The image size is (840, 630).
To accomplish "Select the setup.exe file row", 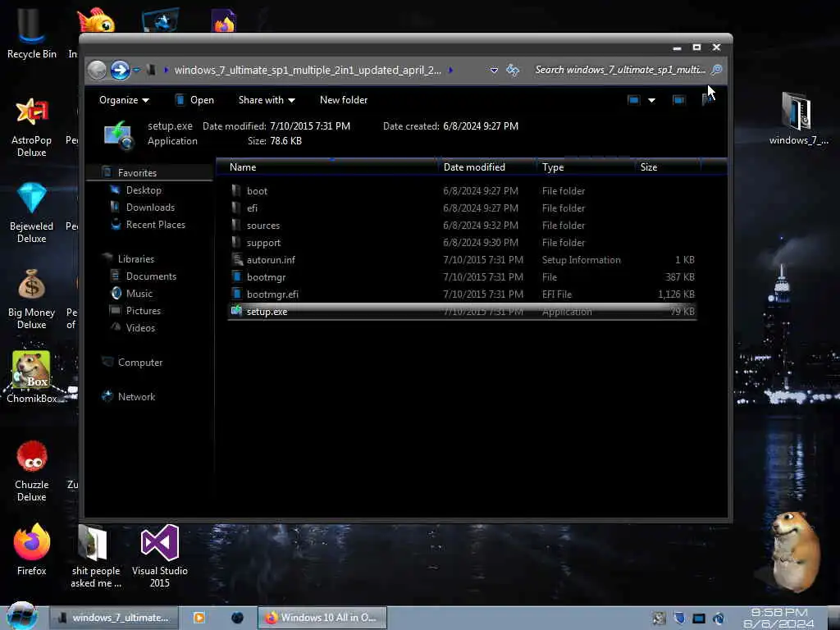I will 462,311.
